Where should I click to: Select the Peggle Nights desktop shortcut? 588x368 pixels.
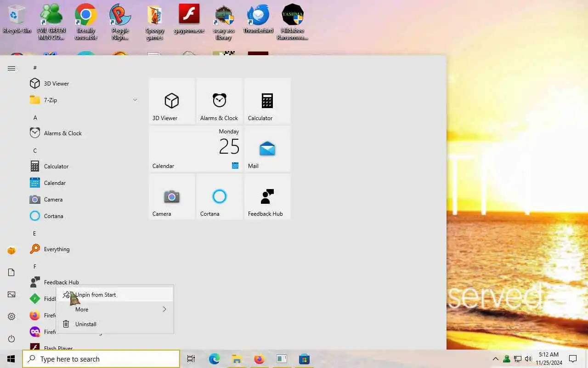(120, 22)
